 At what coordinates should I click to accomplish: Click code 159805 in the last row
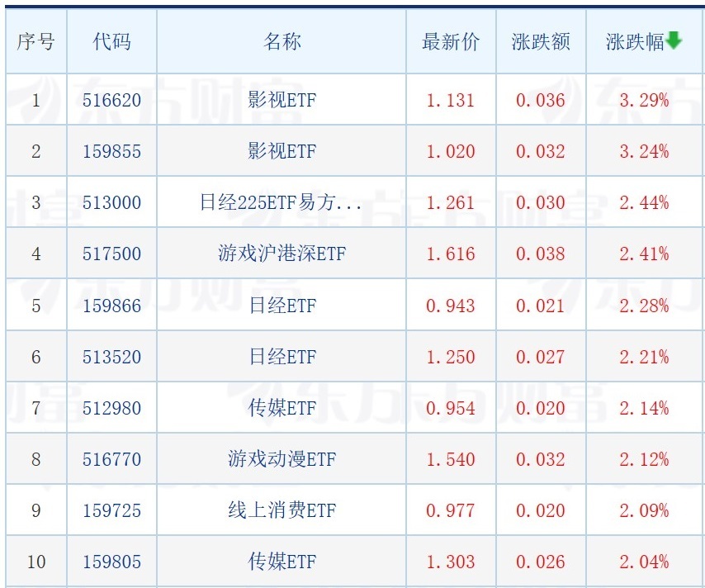111,562
